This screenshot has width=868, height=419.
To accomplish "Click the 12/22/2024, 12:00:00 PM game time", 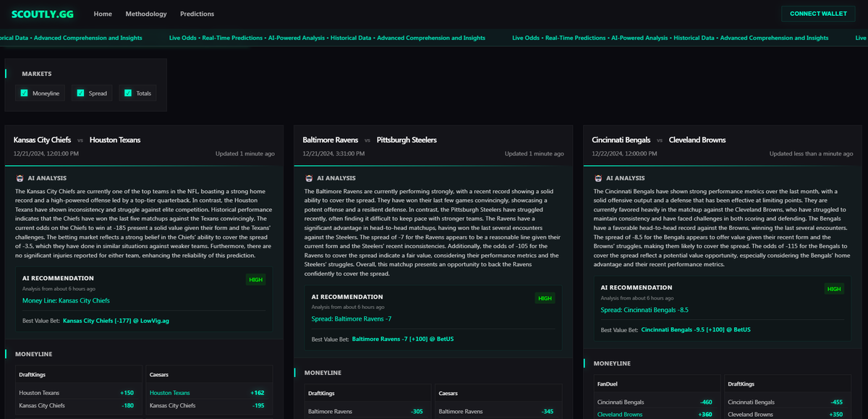I will [625, 153].
